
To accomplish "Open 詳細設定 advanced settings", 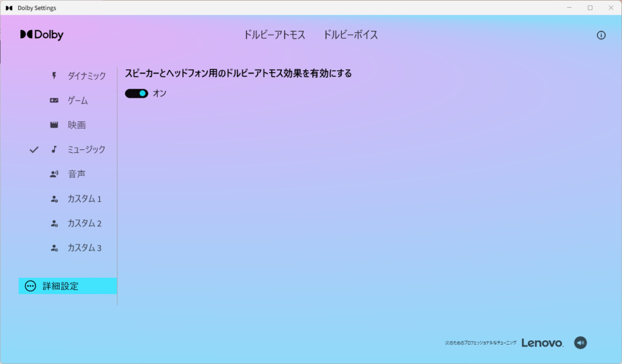I will click(x=61, y=286).
